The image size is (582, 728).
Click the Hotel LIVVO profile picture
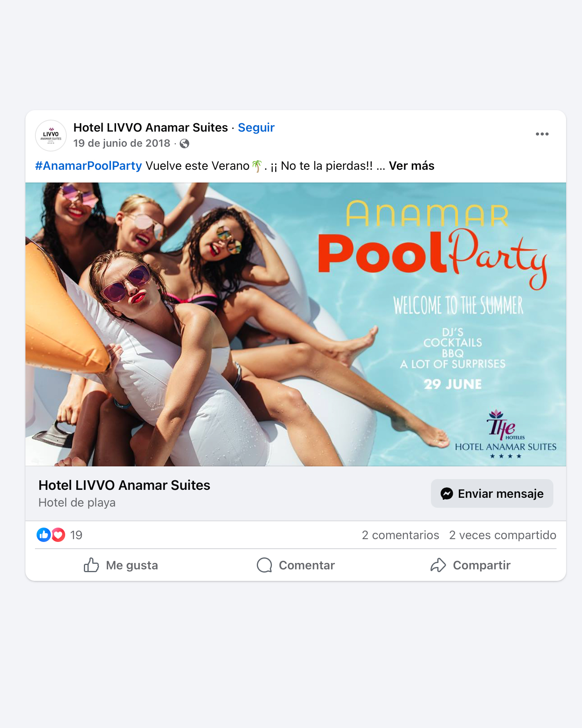pos(51,136)
